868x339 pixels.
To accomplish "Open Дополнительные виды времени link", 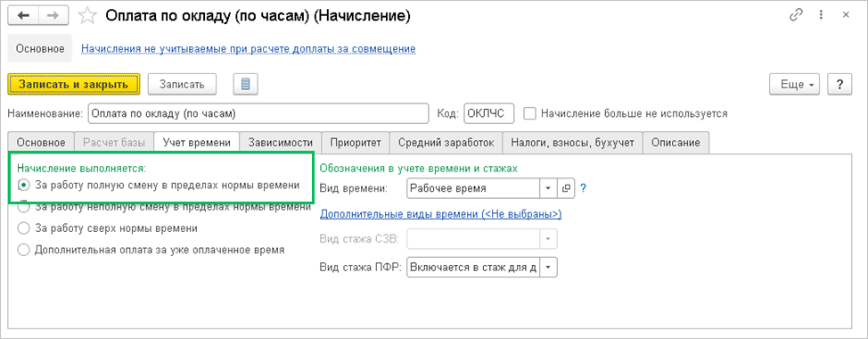I will pos(441,214).
